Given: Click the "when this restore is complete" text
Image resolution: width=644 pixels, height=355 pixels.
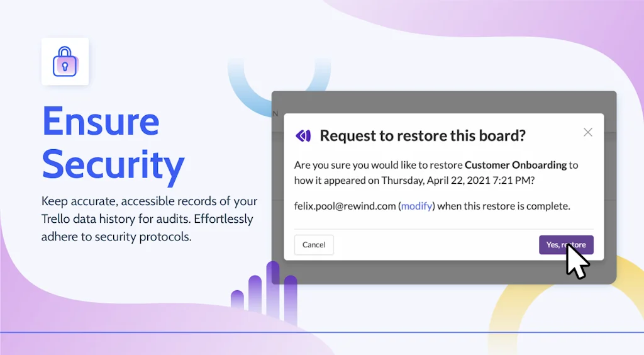Looking at the screenshot, I should tap(504, 206).
